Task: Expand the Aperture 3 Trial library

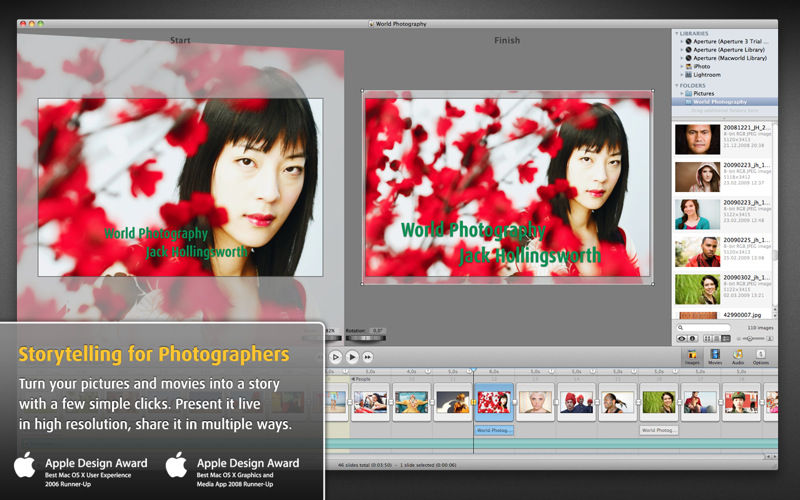Action: point(682,41)
